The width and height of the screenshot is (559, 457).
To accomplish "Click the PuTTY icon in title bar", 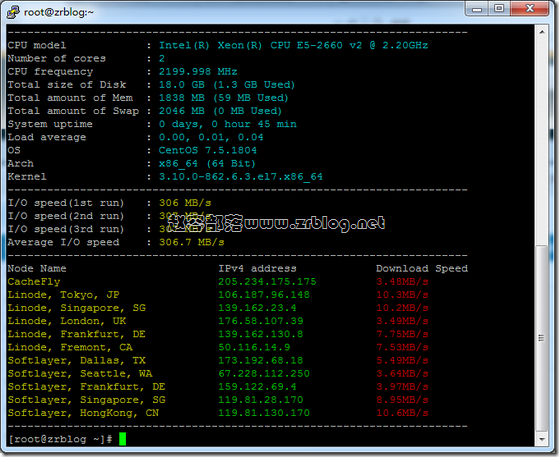I will coord(13,12).
